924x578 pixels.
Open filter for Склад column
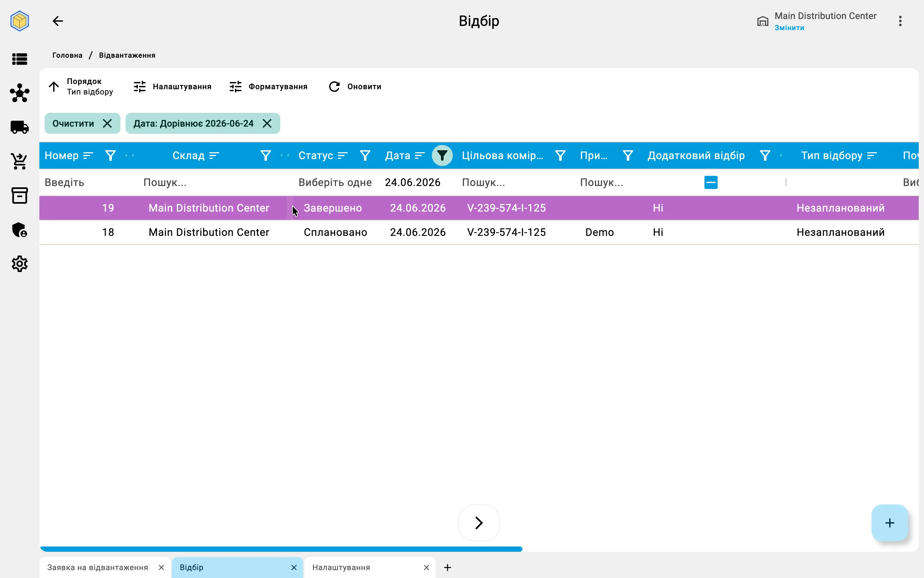[x=266, y=155]
